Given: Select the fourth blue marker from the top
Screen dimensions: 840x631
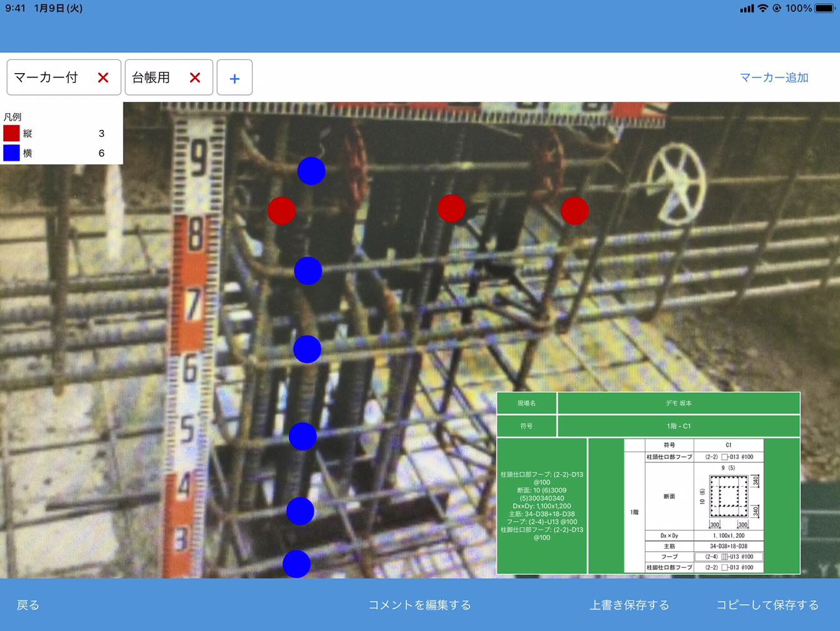Looking at the screenshot, I should [302, 436].
